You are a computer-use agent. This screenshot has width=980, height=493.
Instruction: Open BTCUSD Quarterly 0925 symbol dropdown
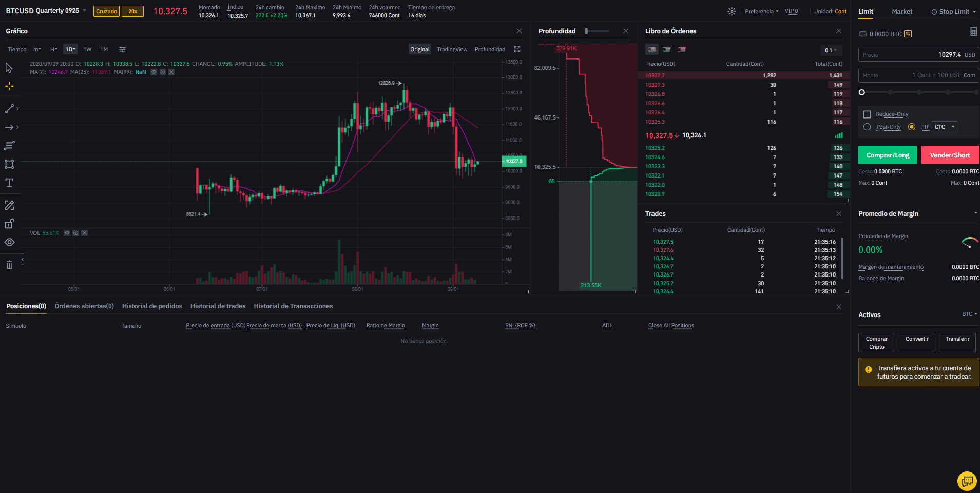point(46,11)
